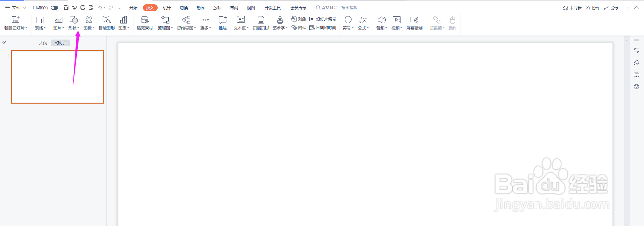Open the Table (表格) insert tool

(x=40, y=23)
